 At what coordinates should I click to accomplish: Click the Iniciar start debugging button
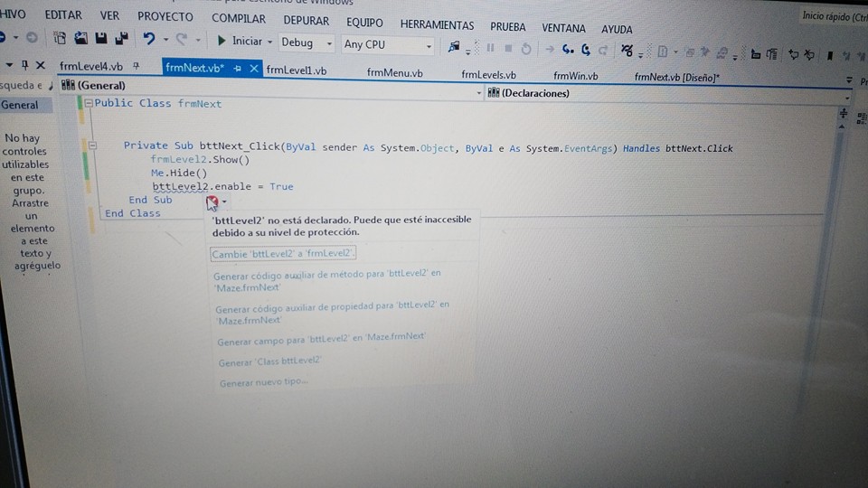(x=239, y=42)
